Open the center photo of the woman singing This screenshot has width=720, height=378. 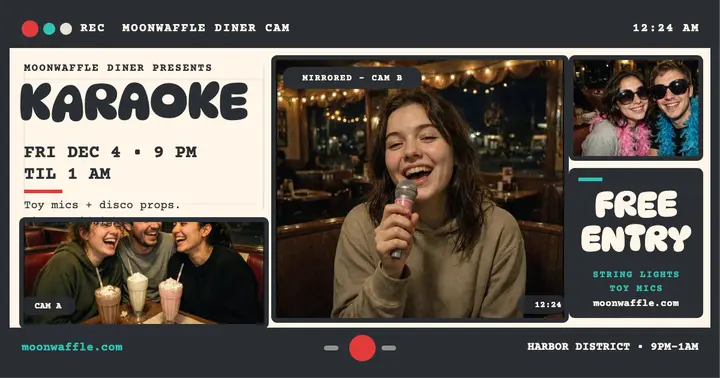(420, 189)
